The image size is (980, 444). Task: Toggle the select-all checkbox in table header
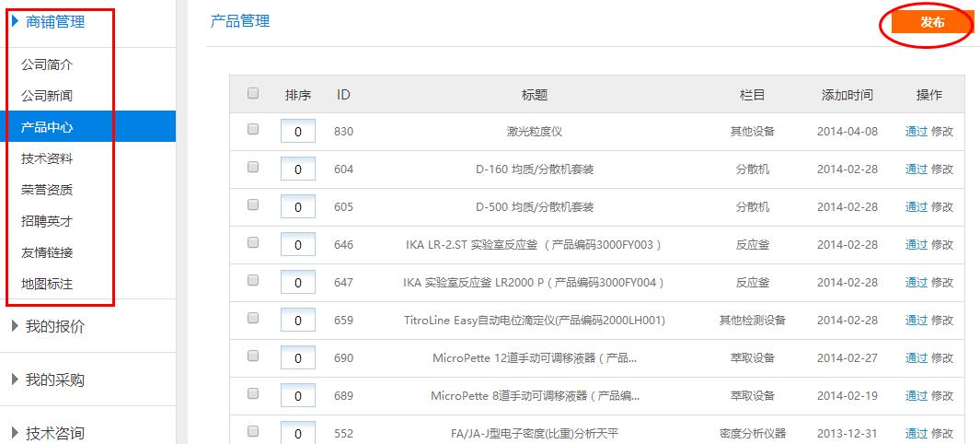[253, 93]
